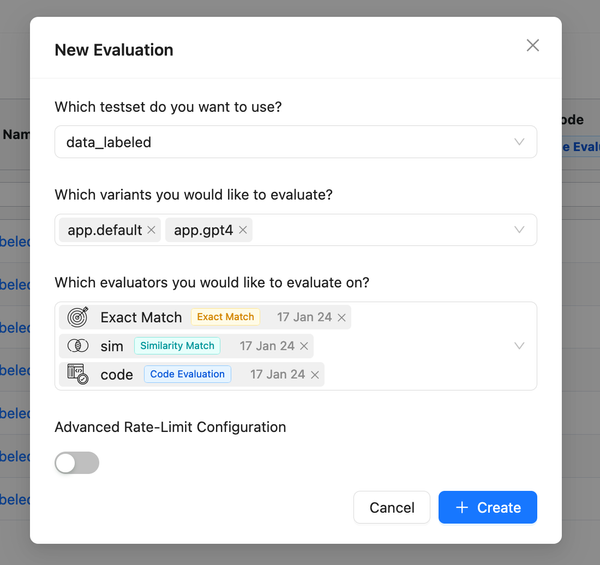The width and height of the screenshot is (600, 565).
Task: Close the New Evaluation dialog
Action: click(x=532, y=45)
